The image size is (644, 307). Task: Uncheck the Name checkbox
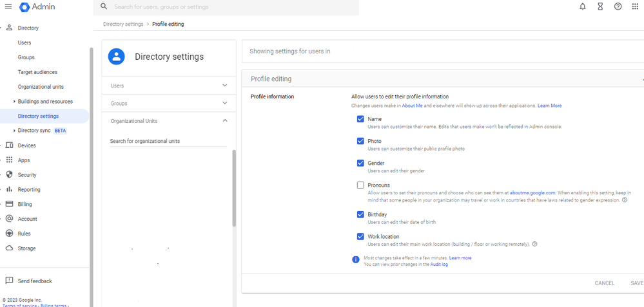(x=360, y=119)
